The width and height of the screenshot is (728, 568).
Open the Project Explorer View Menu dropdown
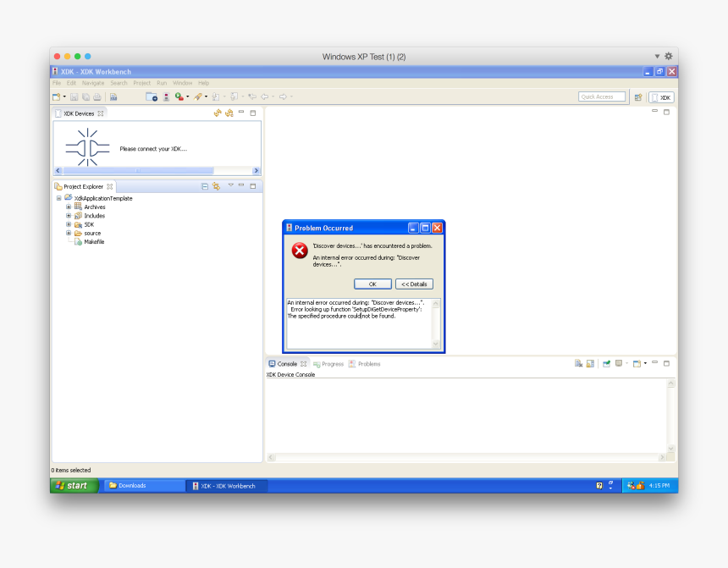click(231, 185)
